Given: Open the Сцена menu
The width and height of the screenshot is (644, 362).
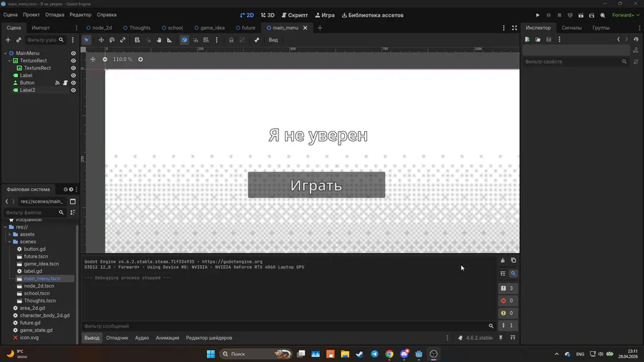Looking at the screenshot, I should click(x=10, y=15).
